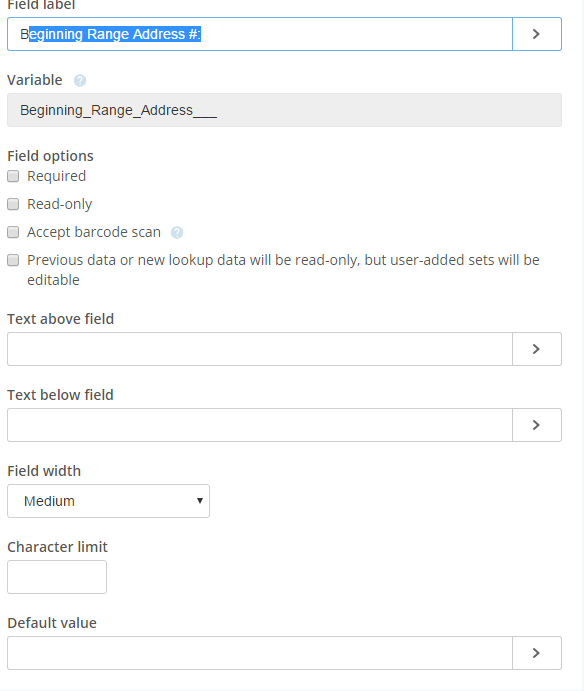This screenshot has width=584, height=691.
Task: Open the Field width dropdown
Action: [108, 501]
